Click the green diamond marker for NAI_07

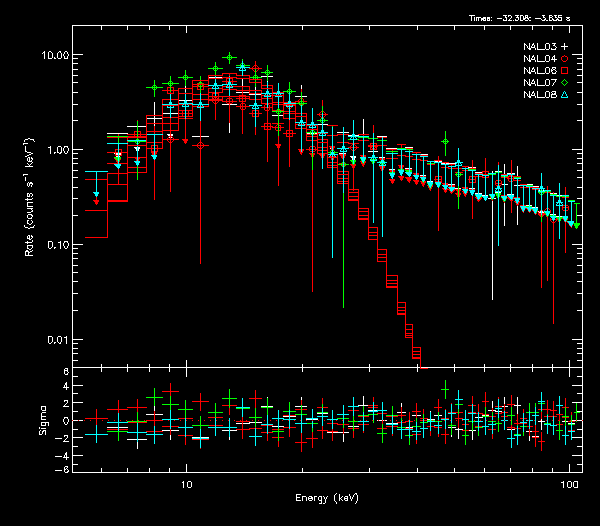coord(565,83)
